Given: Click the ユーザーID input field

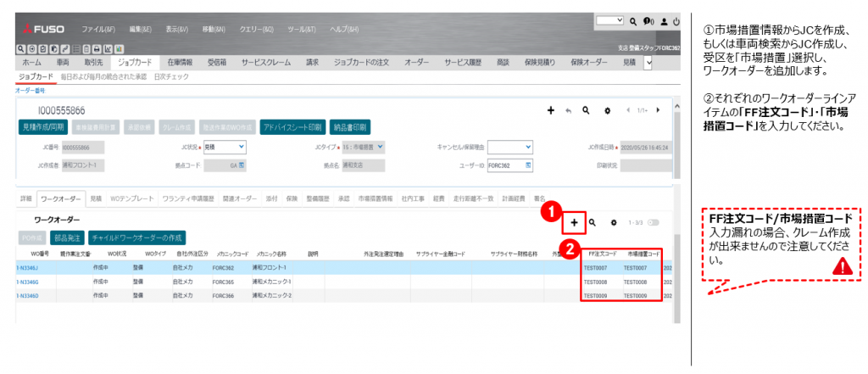Looking at the screenshot, I should pos(507,165).
